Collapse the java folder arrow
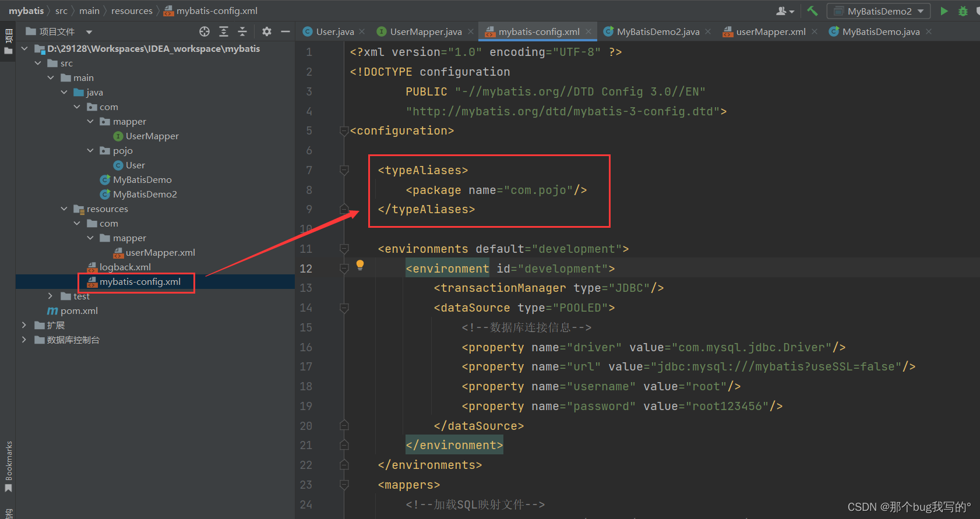The image size is (980, 519). pyautogui.click(x=64, y=92)
